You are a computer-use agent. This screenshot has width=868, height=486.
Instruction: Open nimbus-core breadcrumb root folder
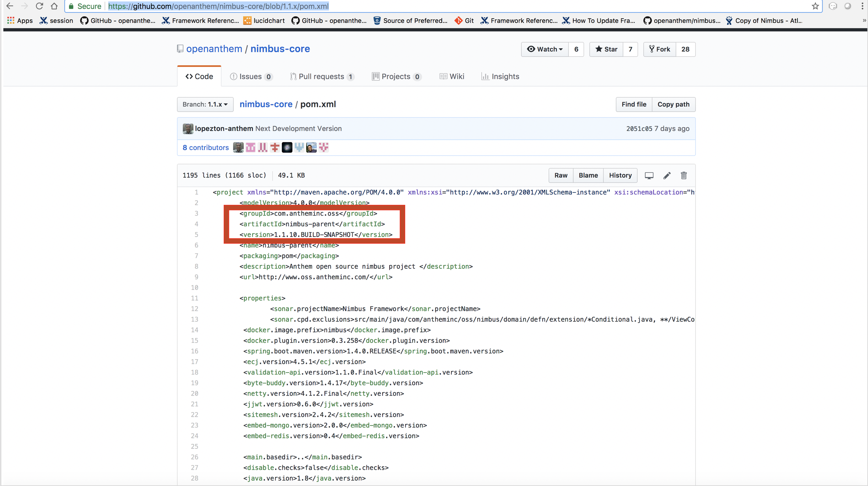266,104
